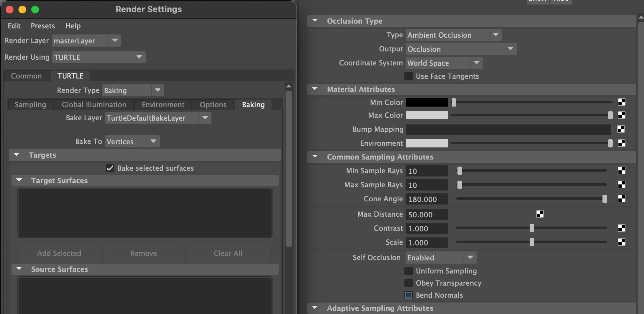Click the map icon next to Cone Angle
The height and width of the screenshot is (314, 644).
(621, 199)
